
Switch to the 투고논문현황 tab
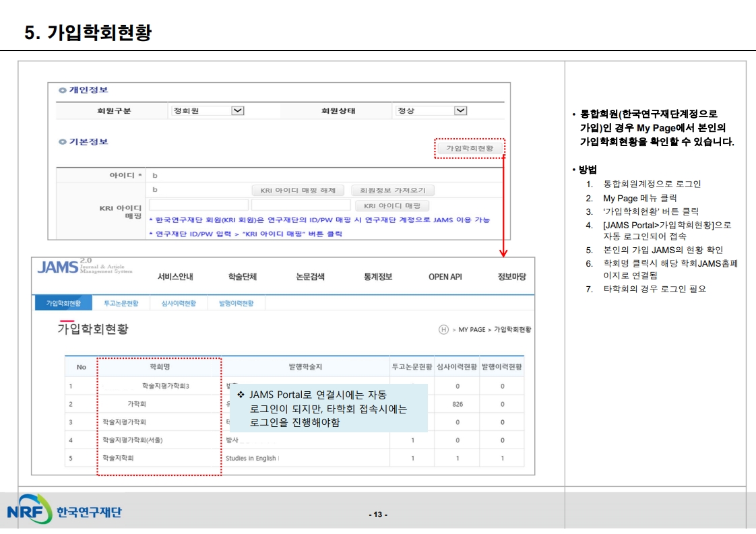121,303
